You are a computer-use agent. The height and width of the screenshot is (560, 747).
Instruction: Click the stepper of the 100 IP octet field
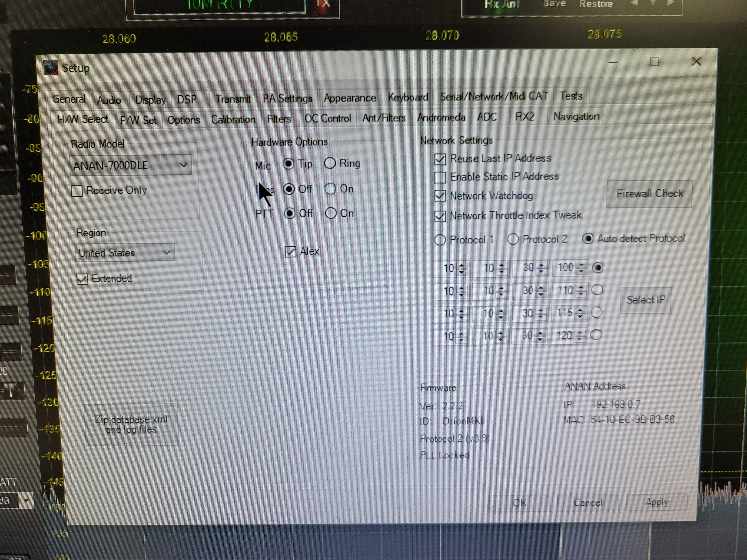click(x=581, y=268)
